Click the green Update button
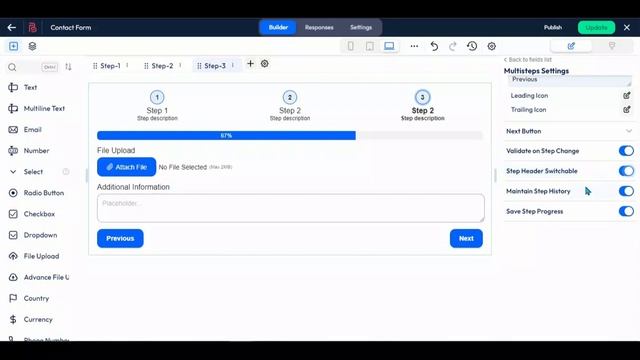The height and width of the screenshot is (360, 640). 596,27
